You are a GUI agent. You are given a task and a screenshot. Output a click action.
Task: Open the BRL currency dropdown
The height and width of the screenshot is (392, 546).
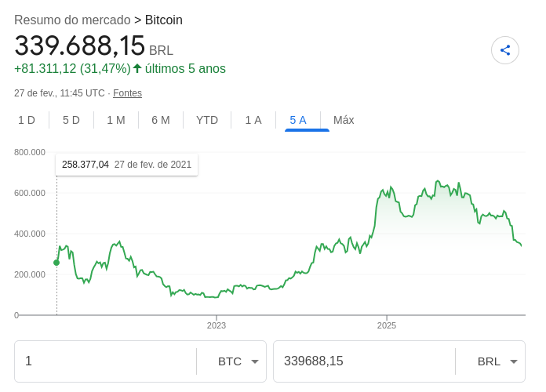497,361
